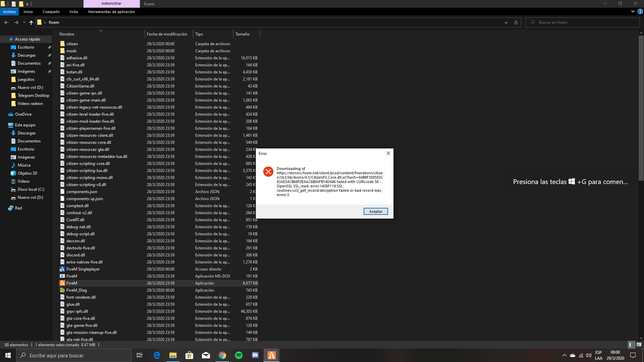Open Task View from the taskbar

point(139,355)
